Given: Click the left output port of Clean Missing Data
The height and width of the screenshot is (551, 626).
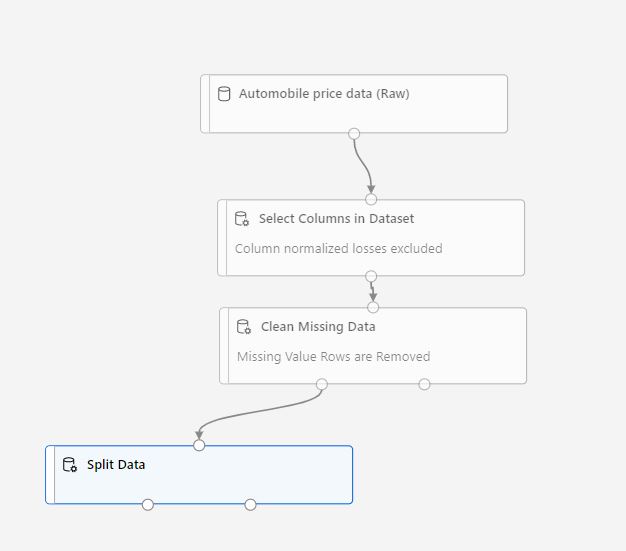Looking at the screenshot, I should point(321,384).
